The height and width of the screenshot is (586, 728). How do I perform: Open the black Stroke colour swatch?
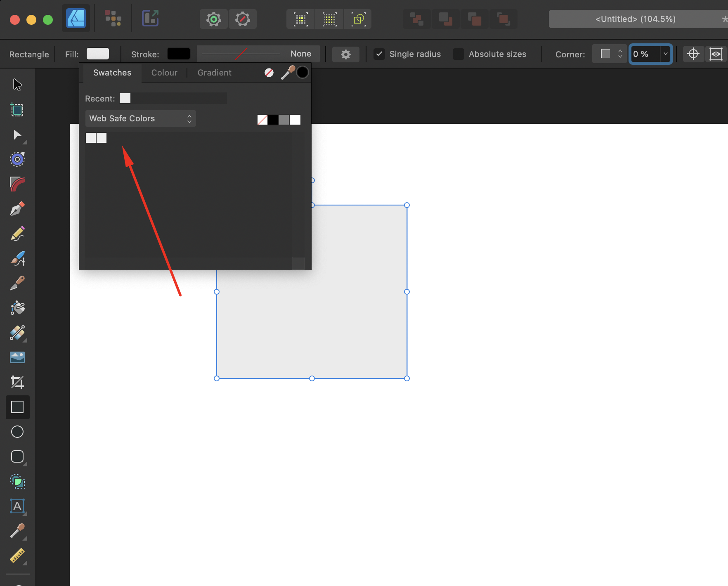pyautogui.click(x=179, y=54)
